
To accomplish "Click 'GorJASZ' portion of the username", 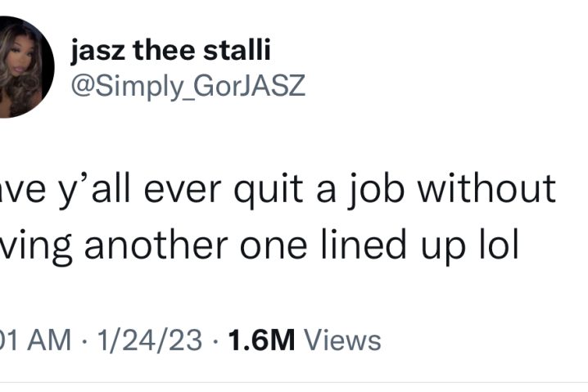I will pos(249,85).
